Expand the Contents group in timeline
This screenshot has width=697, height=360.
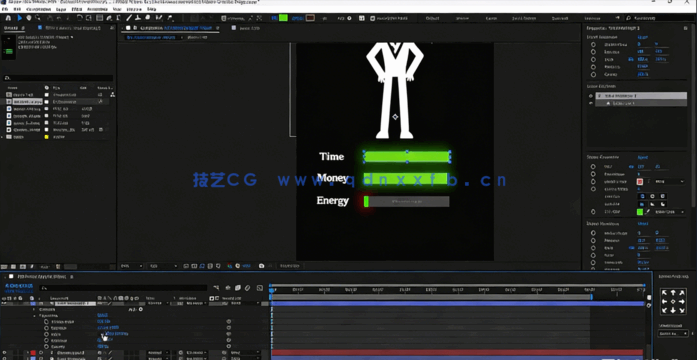click(35, 309)
